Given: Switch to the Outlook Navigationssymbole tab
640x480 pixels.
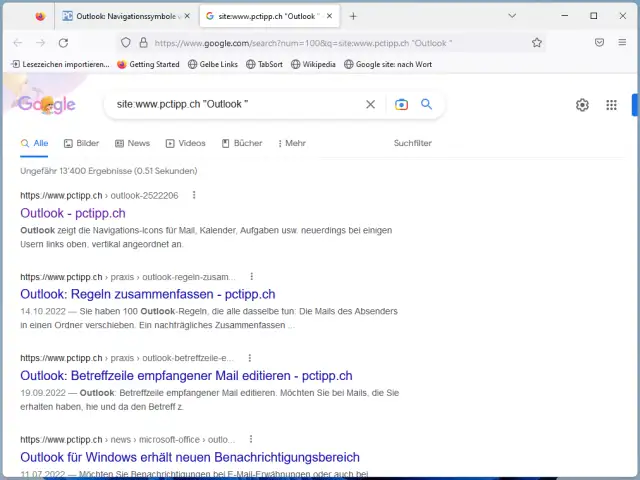Looking at the screenshot, I should coord(124,16).
